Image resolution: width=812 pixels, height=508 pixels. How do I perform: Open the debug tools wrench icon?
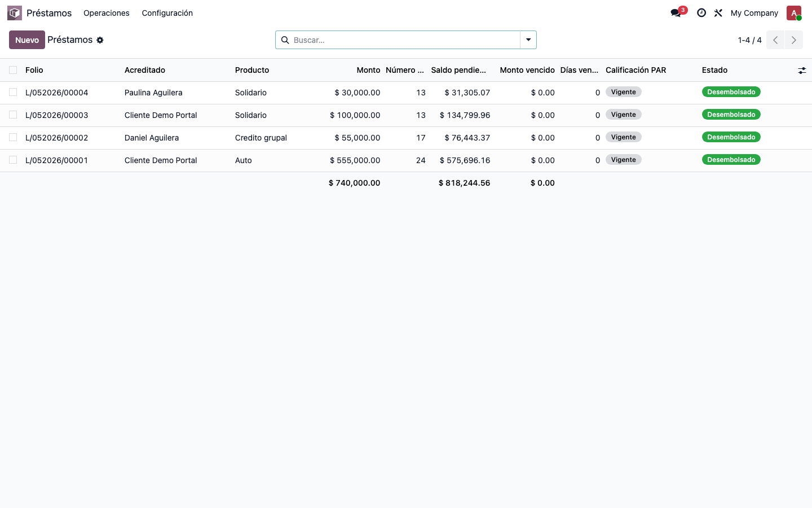pyautogui.click(x=718, y=13)
